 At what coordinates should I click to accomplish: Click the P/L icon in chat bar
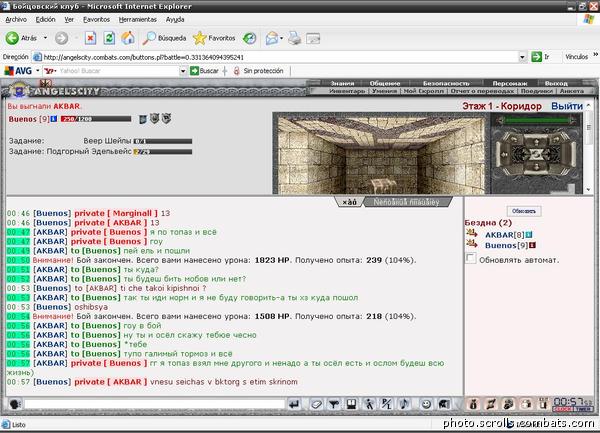pos(386,404)
